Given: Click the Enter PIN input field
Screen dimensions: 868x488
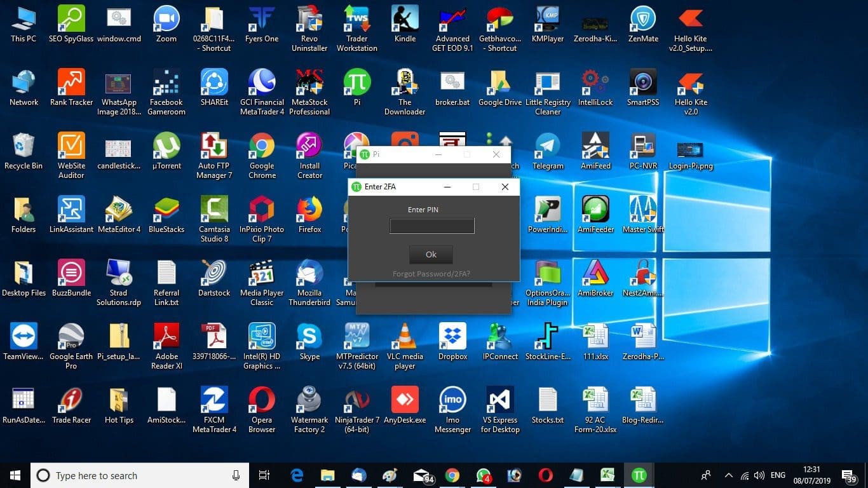Looking at the screenshot, I should click(x=431, y=226).
